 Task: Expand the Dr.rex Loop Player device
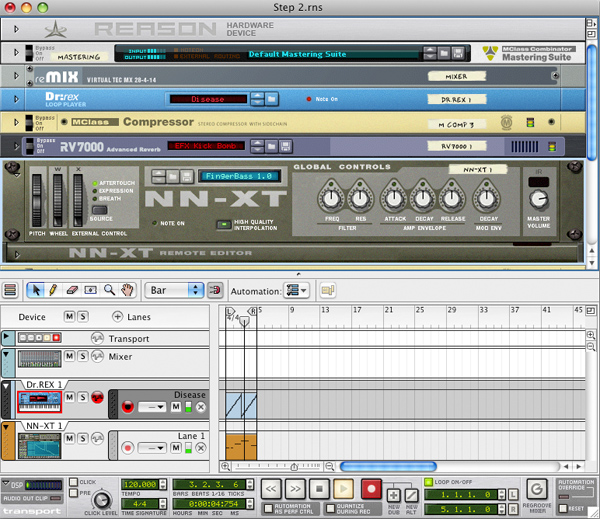pos(16,99)
